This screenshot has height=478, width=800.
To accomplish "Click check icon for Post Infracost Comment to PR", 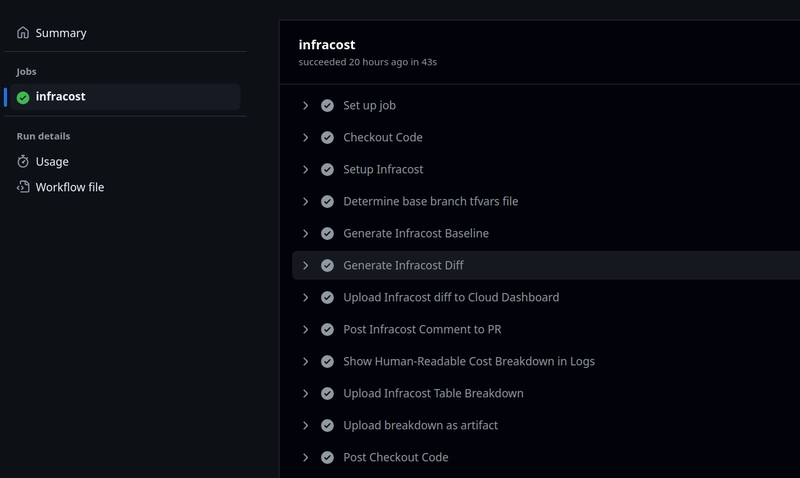I will 327,330.
